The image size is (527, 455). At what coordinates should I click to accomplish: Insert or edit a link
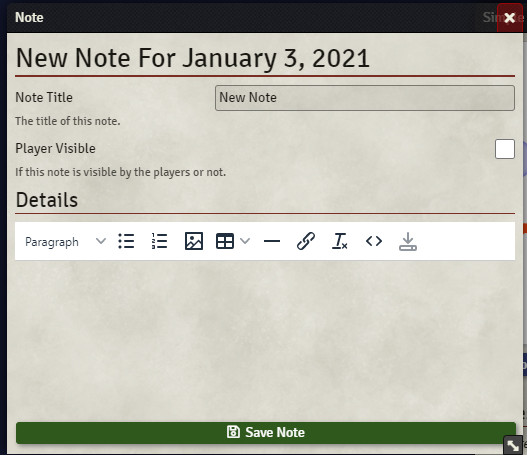click(306, 241)
